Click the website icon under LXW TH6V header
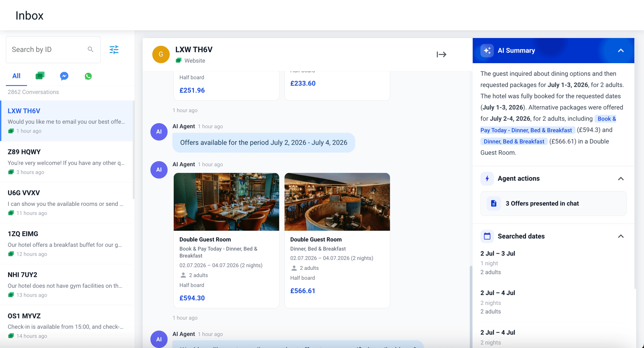Screen dimensions: 644x348 [179, 60]
